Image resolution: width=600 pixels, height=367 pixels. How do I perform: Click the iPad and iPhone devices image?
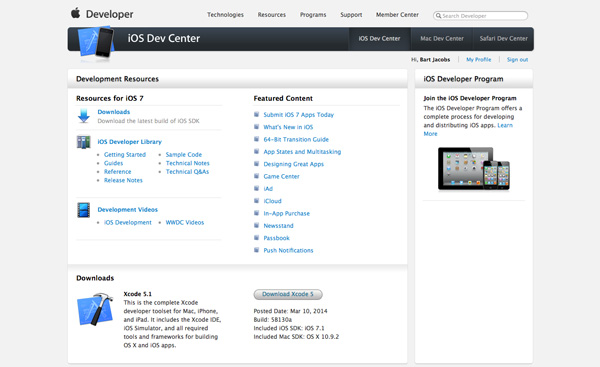(x=474, y=169)
